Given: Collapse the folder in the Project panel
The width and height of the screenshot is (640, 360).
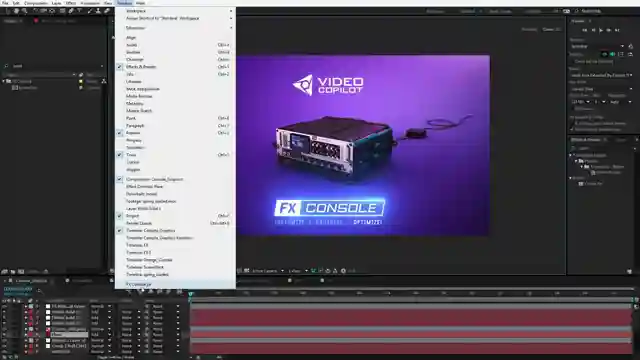Looking at the screenshot, I should pos(4,81).
